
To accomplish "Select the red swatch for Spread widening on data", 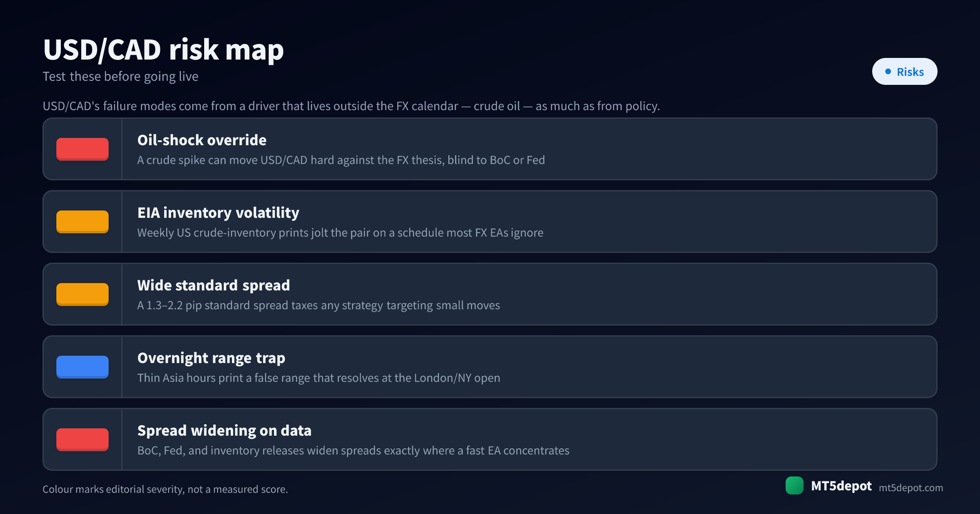I will (x=82, y=440).
